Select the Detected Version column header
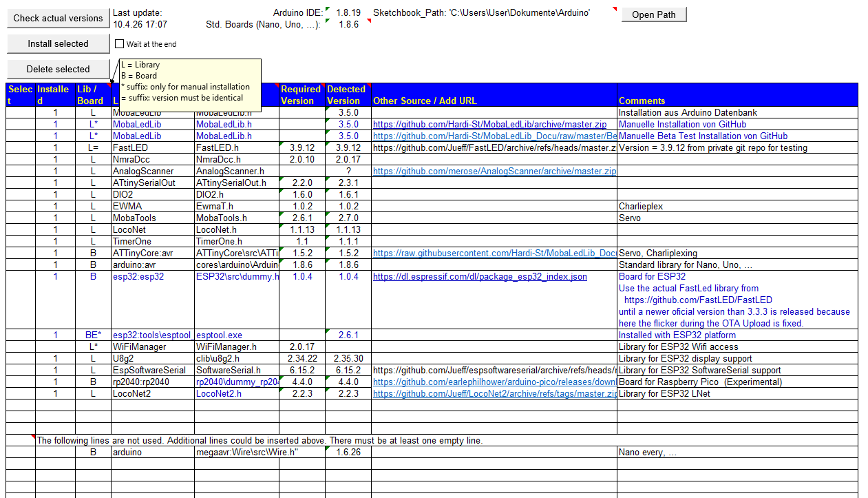868x498 pixels. (348, 95)
